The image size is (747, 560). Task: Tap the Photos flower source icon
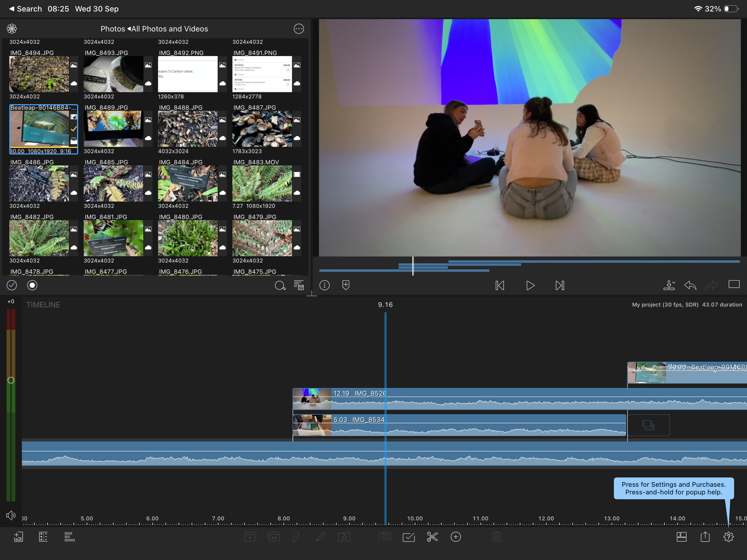(x=12, y=29)
